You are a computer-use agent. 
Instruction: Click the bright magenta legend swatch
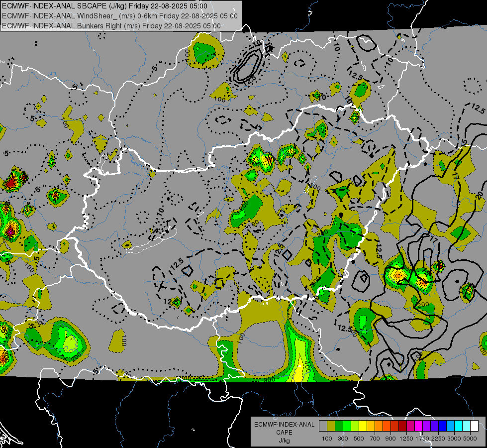418,426
